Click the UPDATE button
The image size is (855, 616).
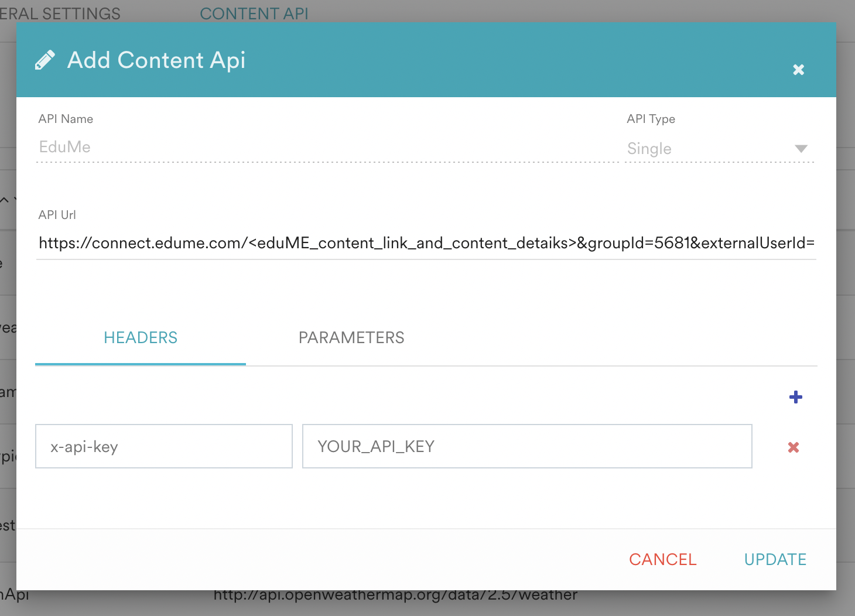coord(775,560)
